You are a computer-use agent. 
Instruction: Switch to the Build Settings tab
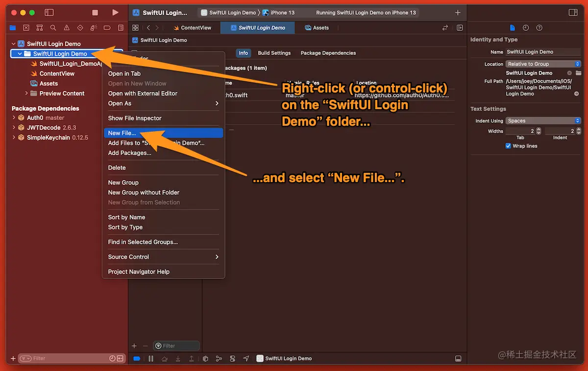(274, 53)
